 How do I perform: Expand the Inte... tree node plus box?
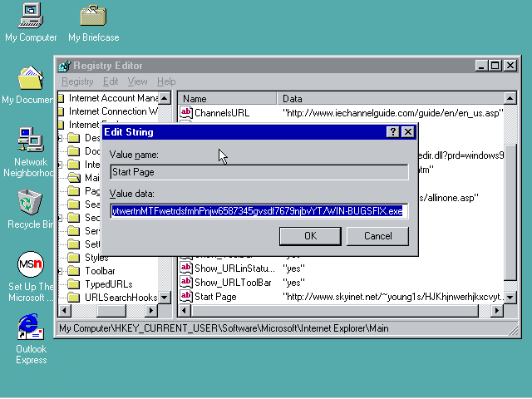pos(60,165)
